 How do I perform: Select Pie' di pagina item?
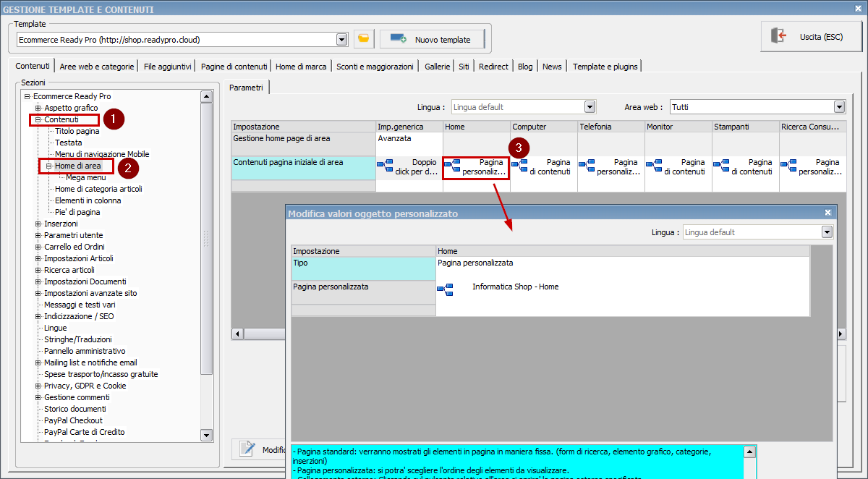click(77, 212)
